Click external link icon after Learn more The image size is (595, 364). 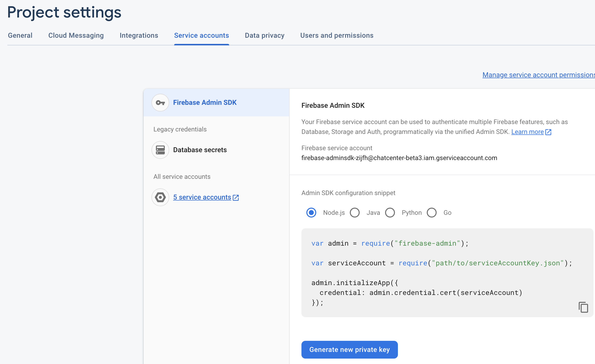(548, 132)
